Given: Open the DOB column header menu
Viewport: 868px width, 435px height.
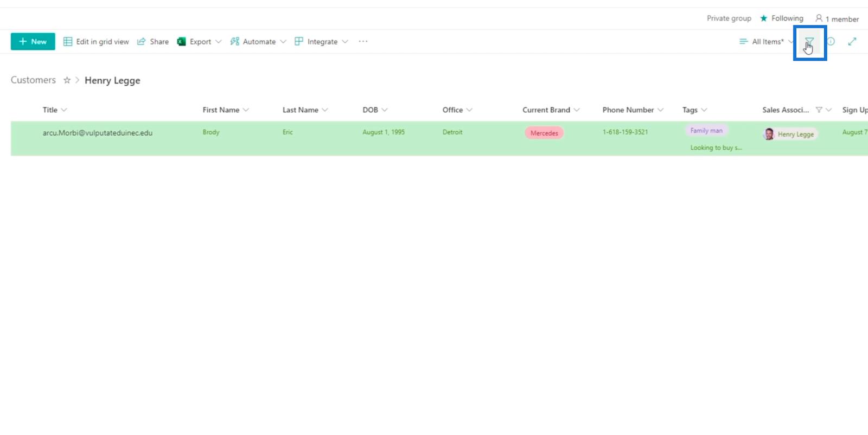Looking at the screenshot, I should (375, 110).
